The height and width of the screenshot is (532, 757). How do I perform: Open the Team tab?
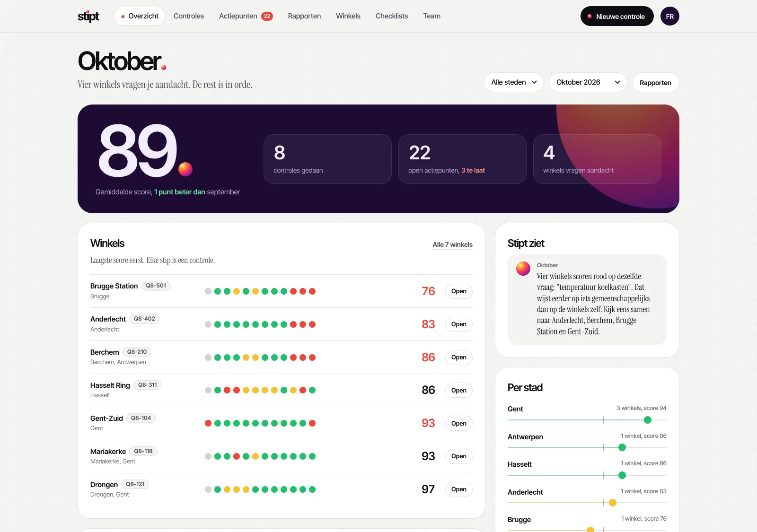coord(431,16)
